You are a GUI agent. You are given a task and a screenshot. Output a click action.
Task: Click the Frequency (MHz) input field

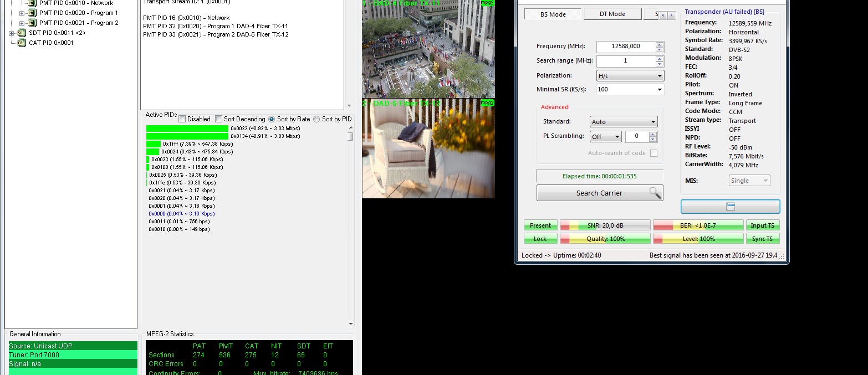(625, 47)
